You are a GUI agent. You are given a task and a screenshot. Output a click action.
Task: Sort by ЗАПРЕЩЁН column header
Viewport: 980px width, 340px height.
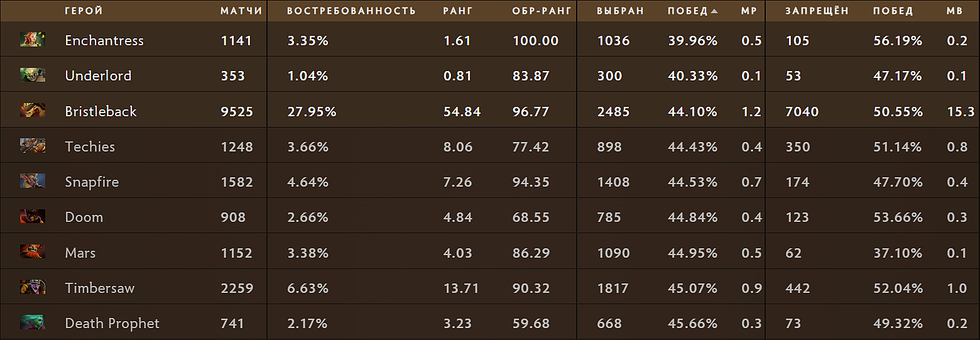[817, 11]
